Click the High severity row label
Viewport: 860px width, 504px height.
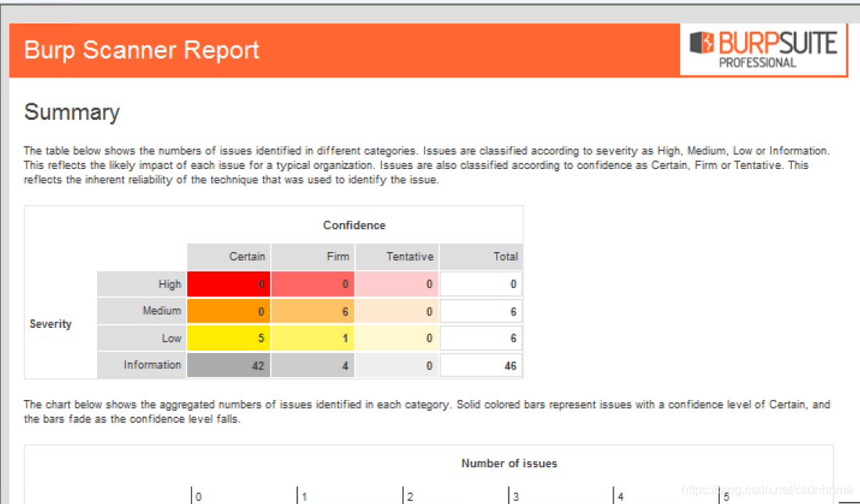[x=142, y=284]
